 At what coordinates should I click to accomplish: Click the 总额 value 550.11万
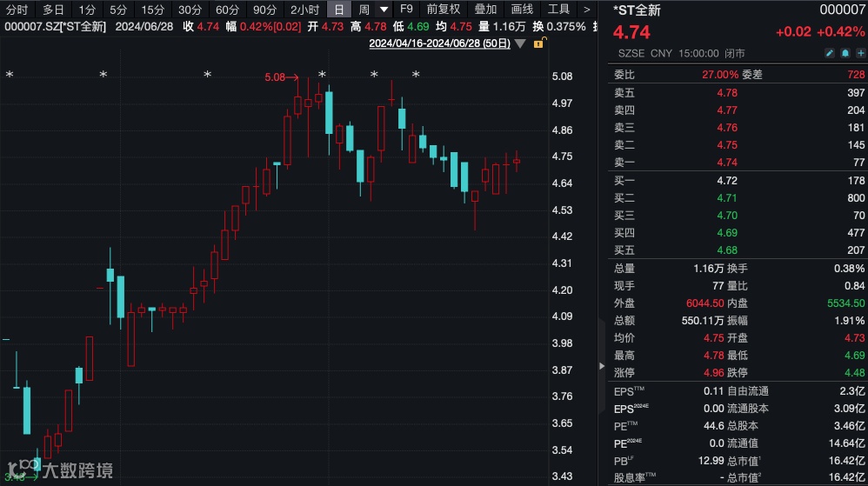point(703,321)
